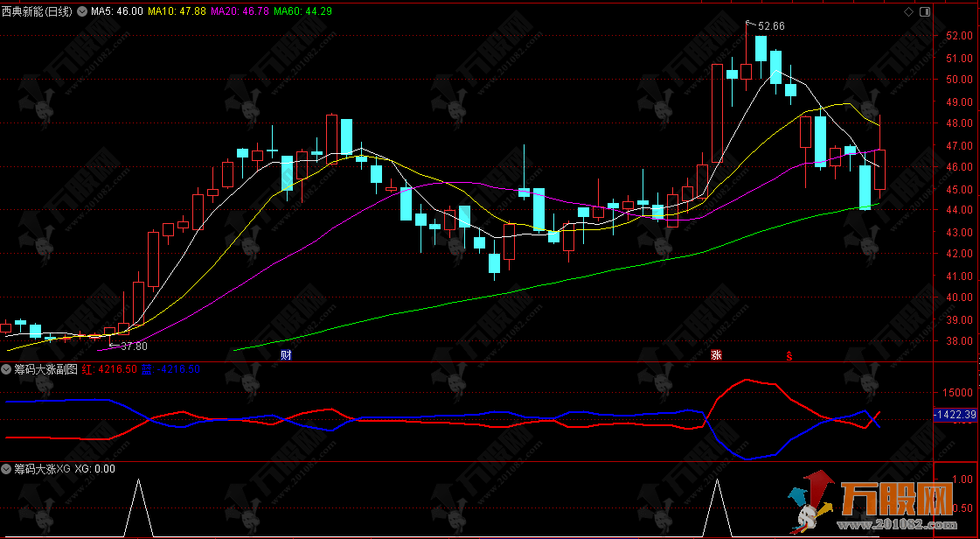Image resolution: width=980 pixels, height=539 pixels.
Task: Expand the 筹码大涨XG indicator menu arrow
Action: (7, 469)
